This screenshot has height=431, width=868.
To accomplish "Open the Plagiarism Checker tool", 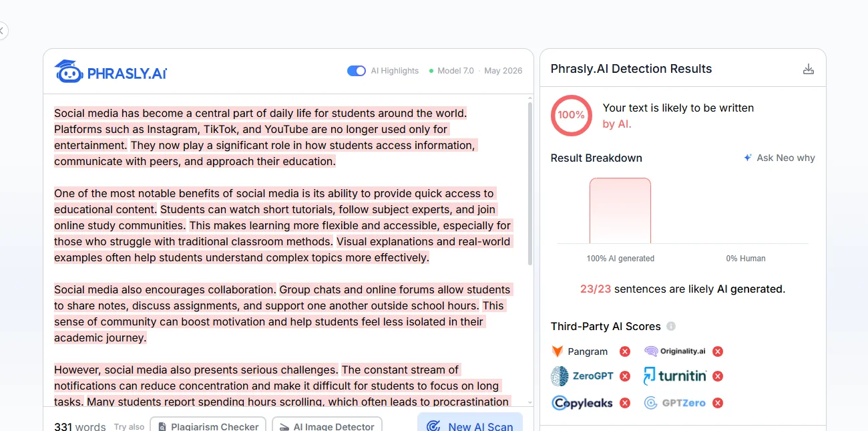I will point(208,426).
